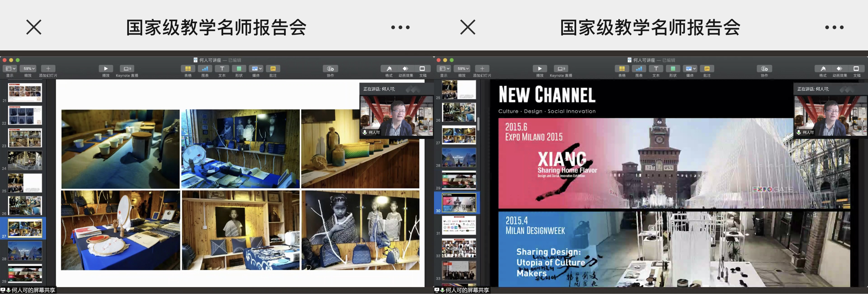The height and width of the screenshot is (294, 868).
Task: Click the microphone icon beside 何人可 in right video
Action: (x=799, y=132)
